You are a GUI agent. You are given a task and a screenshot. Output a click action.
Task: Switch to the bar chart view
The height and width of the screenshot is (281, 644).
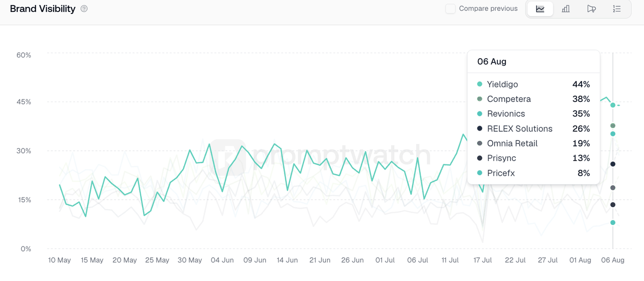coord(566,9)
